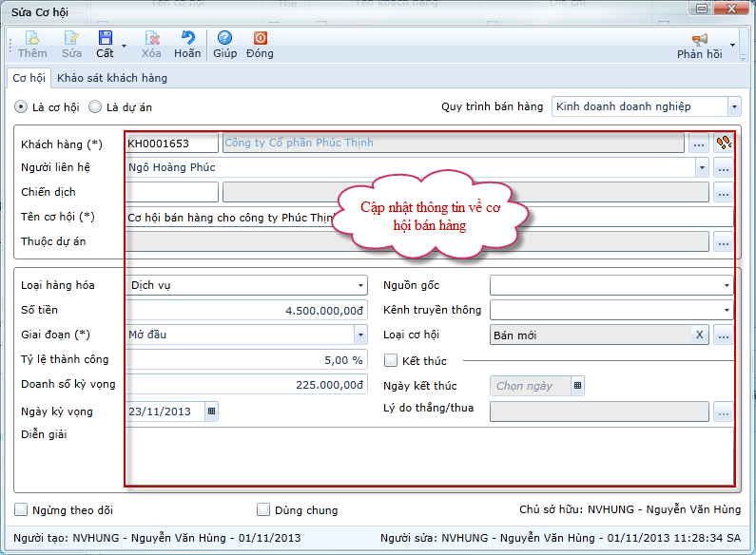The image size is (756, 555).
Task: Click the Số tiền input field
Action: coord(245,310)
